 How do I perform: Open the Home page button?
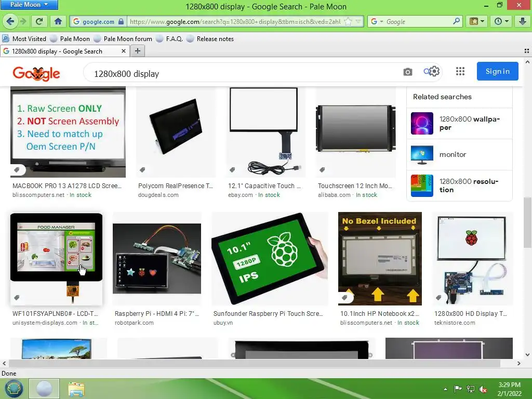[x=58, y=22]
